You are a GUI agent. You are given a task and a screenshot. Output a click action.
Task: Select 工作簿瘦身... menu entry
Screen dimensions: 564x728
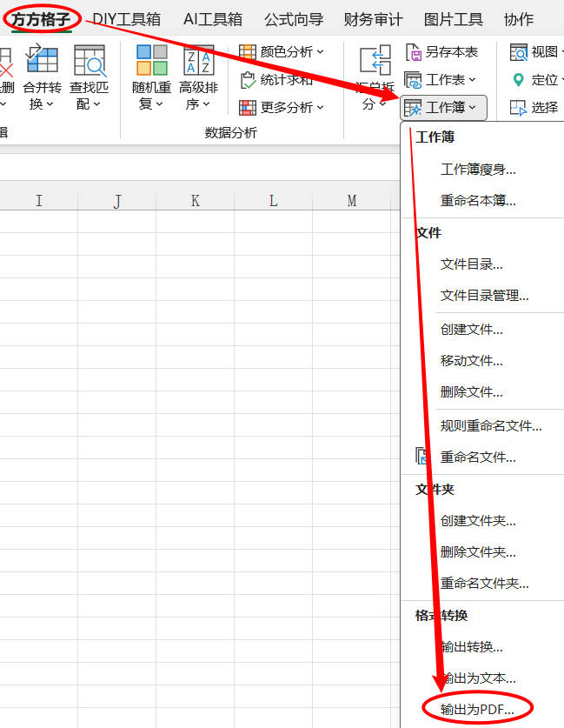click(x=478, y=170)
